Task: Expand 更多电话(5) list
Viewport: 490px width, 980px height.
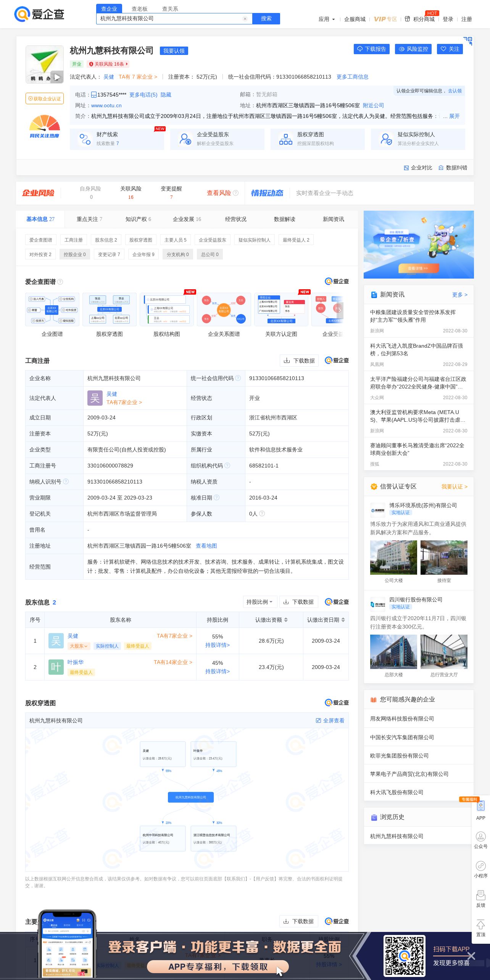Action: pos(143,95)
